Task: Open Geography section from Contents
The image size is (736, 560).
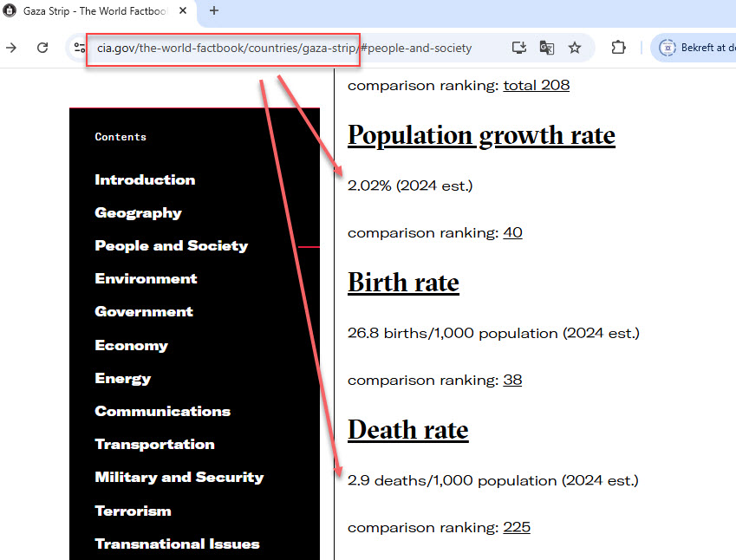Action: (138, 212)
